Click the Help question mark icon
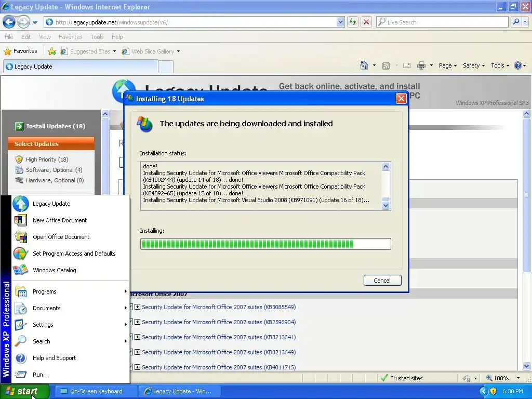Viewport: 532px width, 399px height. point(518,65)
